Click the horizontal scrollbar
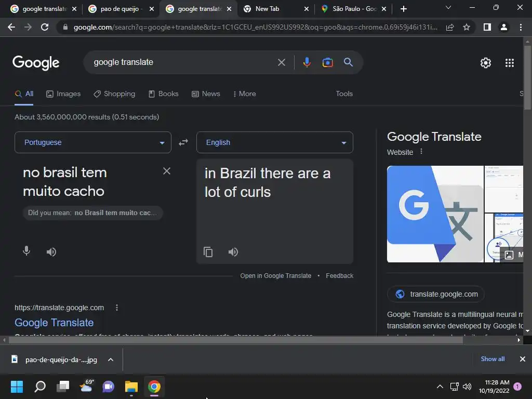 pyautogui.click(x=235, y=340)
